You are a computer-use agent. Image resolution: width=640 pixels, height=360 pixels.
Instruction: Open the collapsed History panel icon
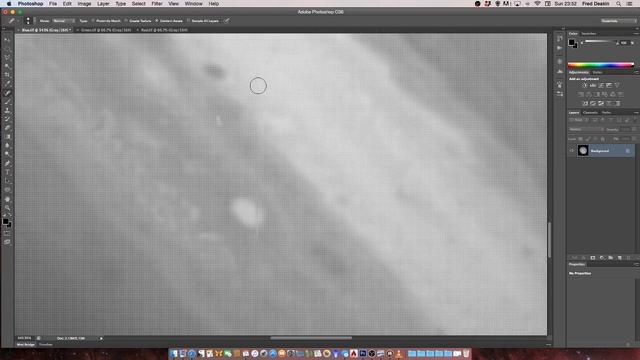560,38
